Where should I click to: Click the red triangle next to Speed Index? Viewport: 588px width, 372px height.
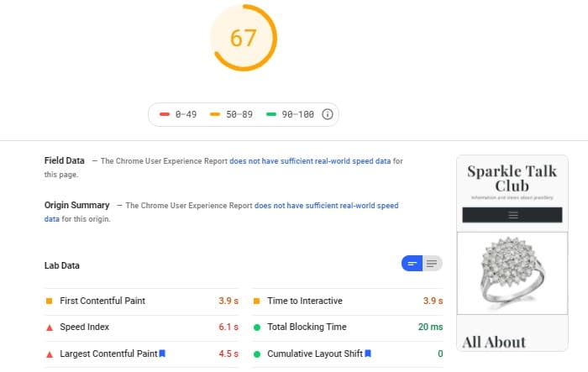49,327
